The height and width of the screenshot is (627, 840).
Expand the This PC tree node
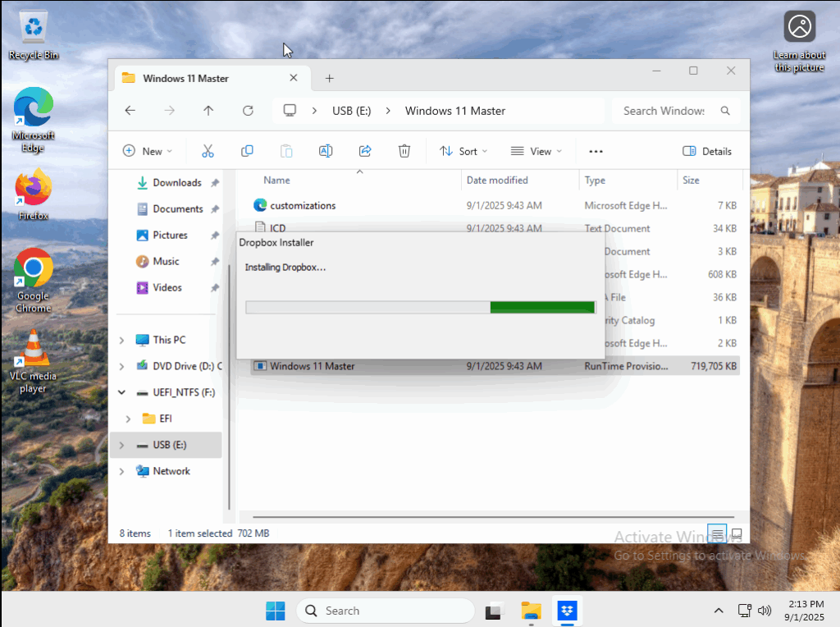(x=122, y=340)
